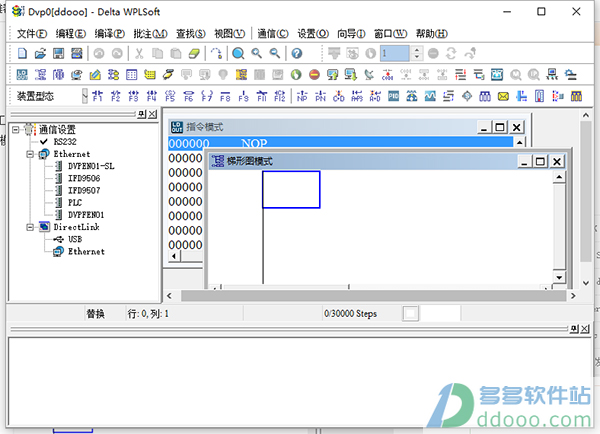Screen dimensions: 600x434
Task: Switch to instruction mode via the toolbar icon
Action: coord(22,75)
